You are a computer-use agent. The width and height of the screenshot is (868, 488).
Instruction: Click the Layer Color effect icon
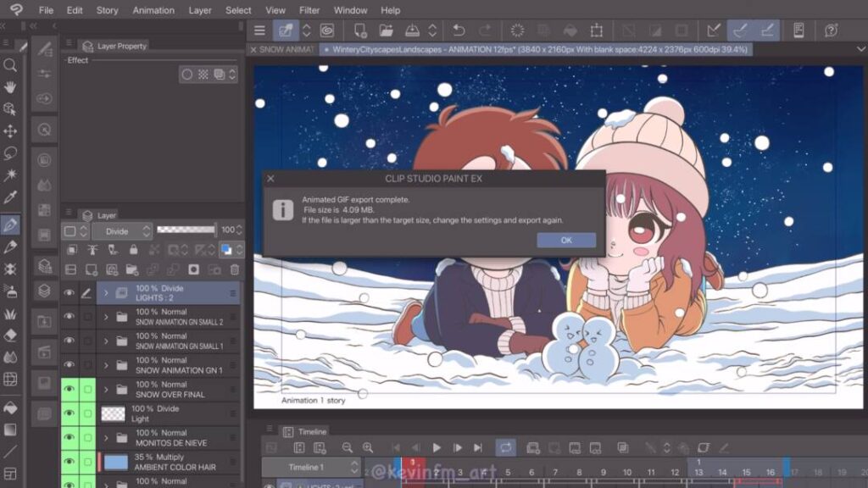220,75
